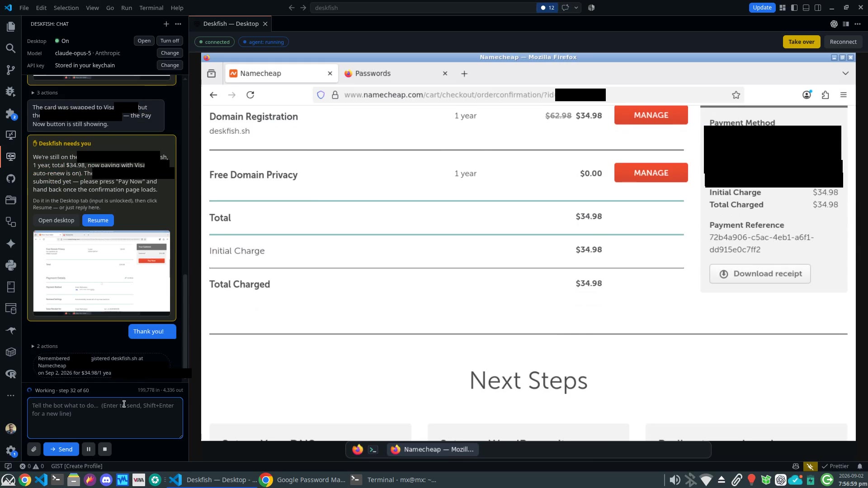Bookmark this page with the star icon
868x488 pixels.
736,95
